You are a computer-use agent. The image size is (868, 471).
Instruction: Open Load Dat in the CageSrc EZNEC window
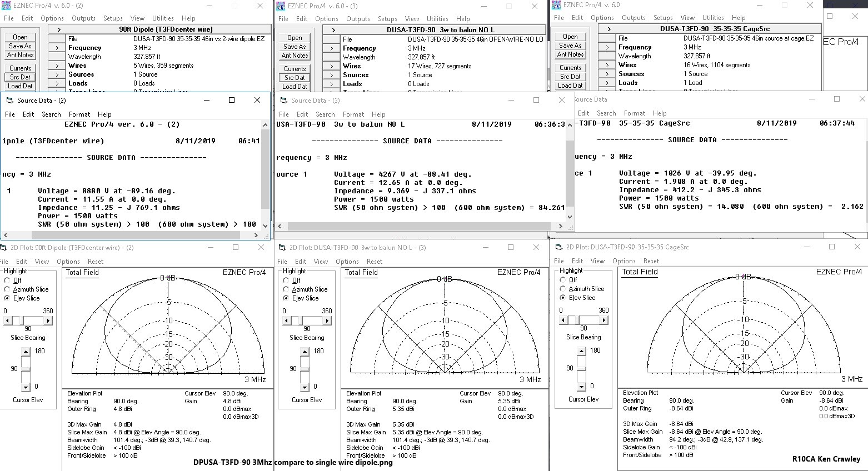[570, 86]
